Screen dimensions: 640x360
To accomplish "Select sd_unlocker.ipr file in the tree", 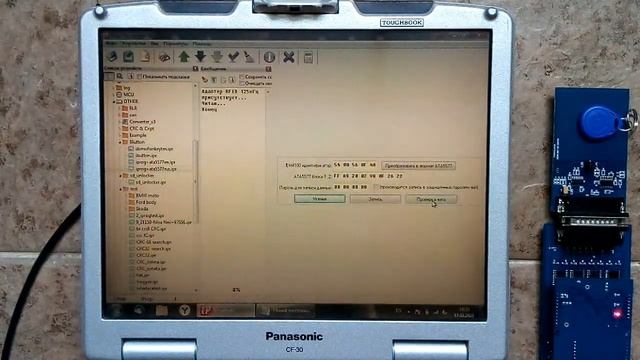I will click(x=151, y=182).
